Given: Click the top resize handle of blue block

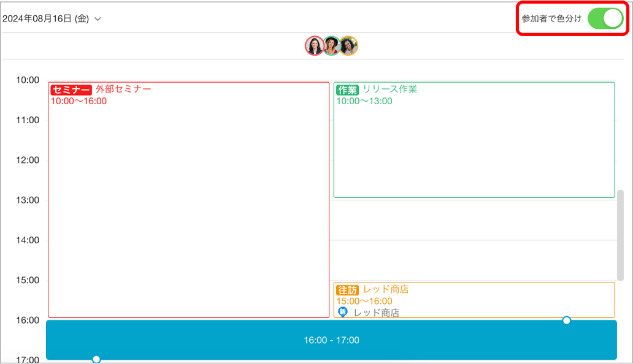Looking at the screenshot, I should [567, 320].
